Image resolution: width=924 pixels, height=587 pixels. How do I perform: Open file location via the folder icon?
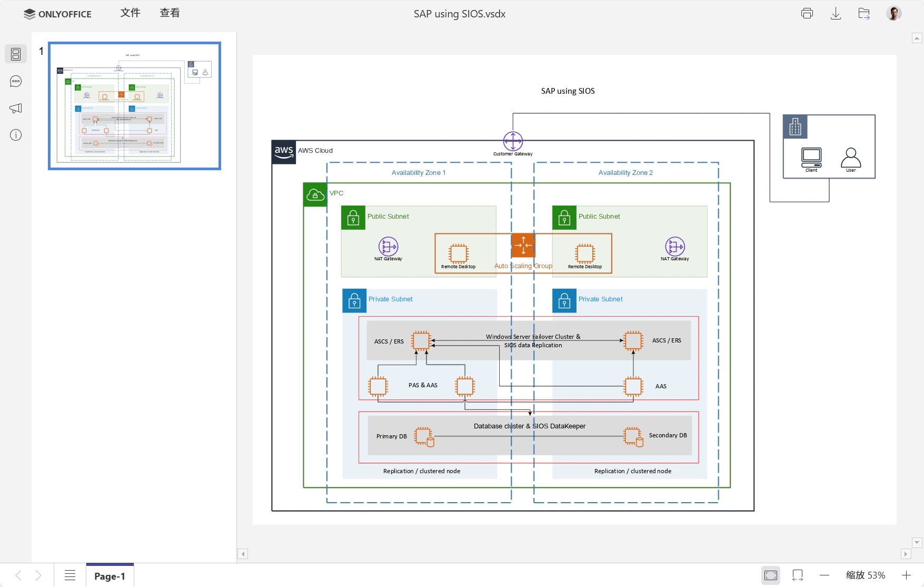863,13
